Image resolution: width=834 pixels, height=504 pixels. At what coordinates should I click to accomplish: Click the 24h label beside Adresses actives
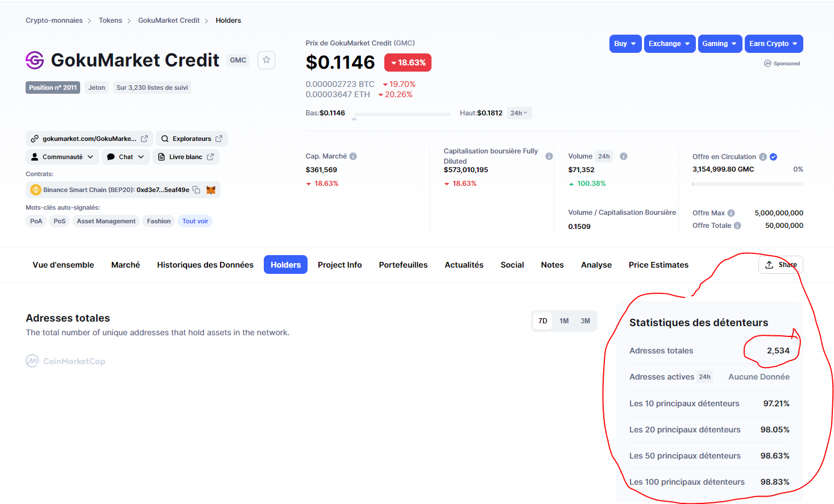coord(705,377)
